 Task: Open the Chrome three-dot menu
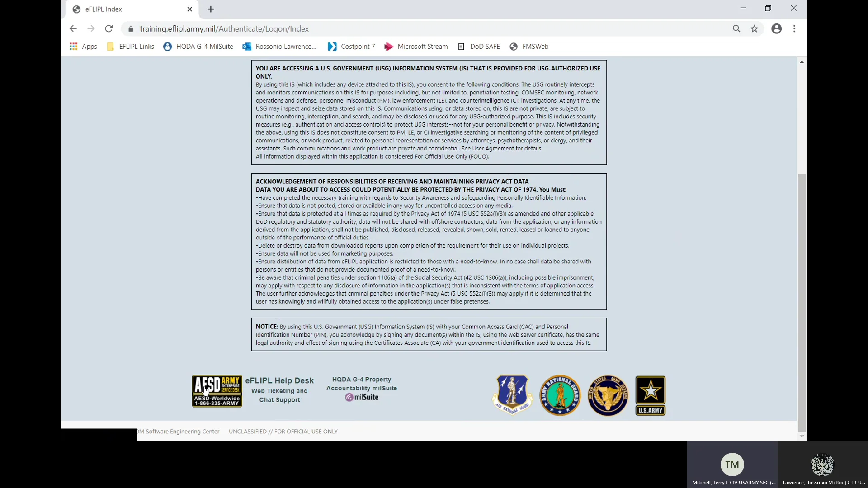pyautogui.click(x=794, y=28)
